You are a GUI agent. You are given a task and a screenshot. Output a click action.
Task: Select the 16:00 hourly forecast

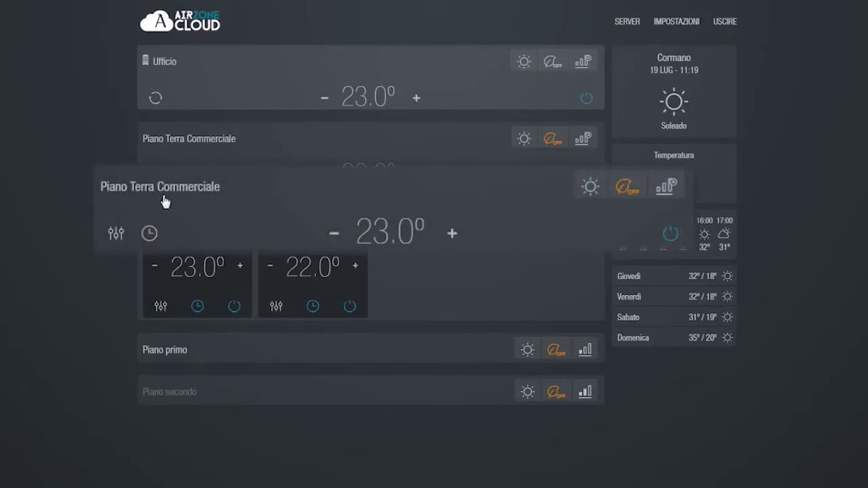pos(705,234)
